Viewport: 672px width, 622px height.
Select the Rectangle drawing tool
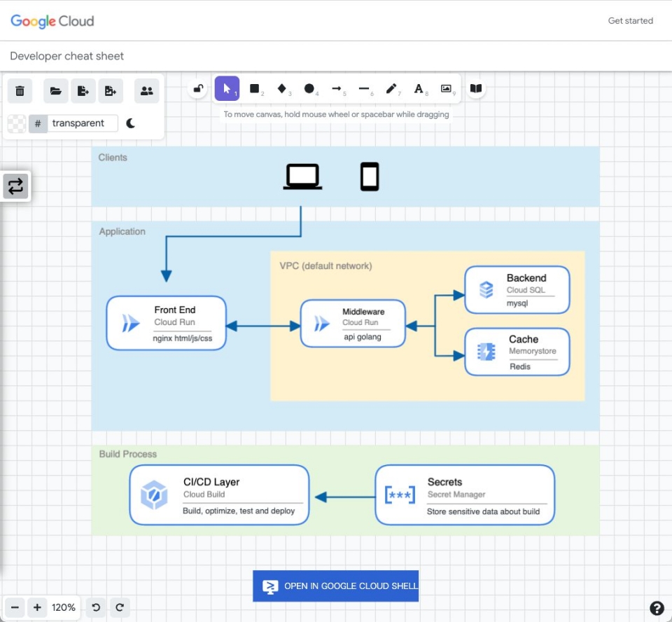click(x=255, y=89)
